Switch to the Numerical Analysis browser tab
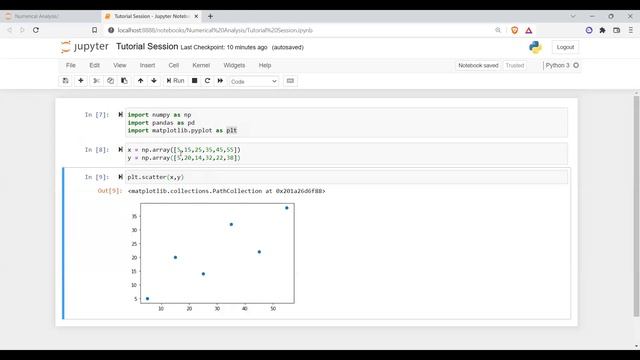The height and width of the screenshot is (360, 640). click(x=50, y=16)
